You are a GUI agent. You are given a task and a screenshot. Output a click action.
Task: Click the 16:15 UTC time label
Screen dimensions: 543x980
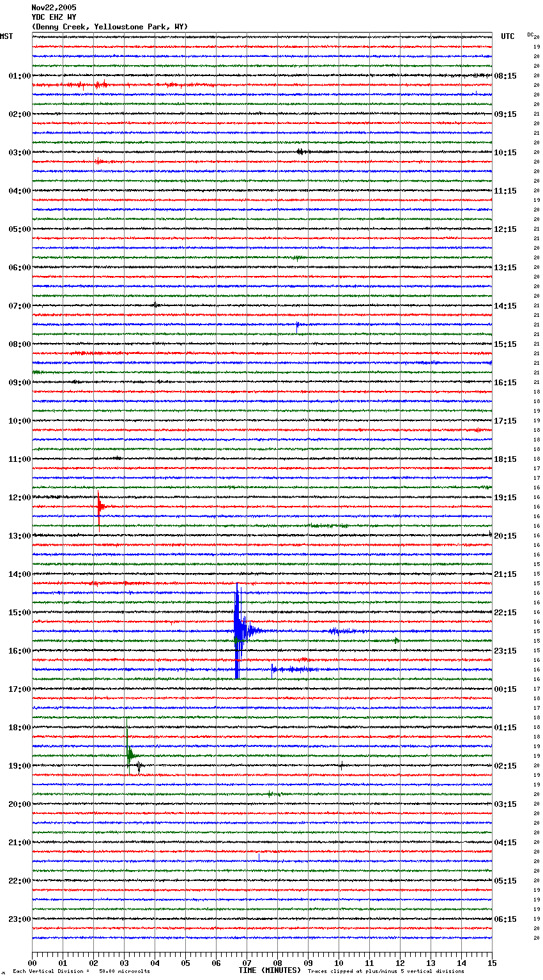[x=505, y=383]
